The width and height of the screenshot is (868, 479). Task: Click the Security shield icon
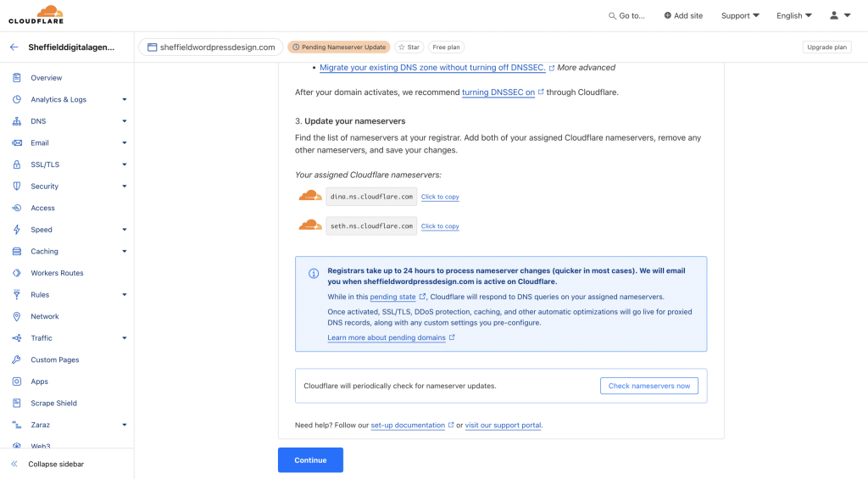coord(17,186)
